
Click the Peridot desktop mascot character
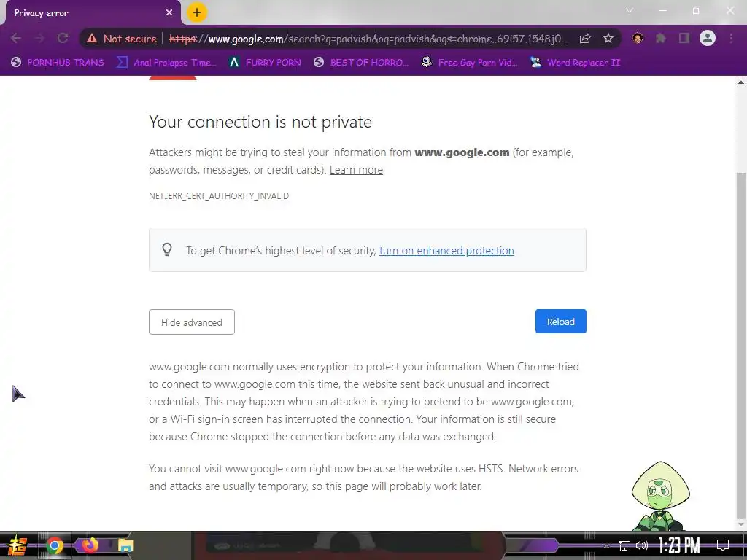coord(660,496)
